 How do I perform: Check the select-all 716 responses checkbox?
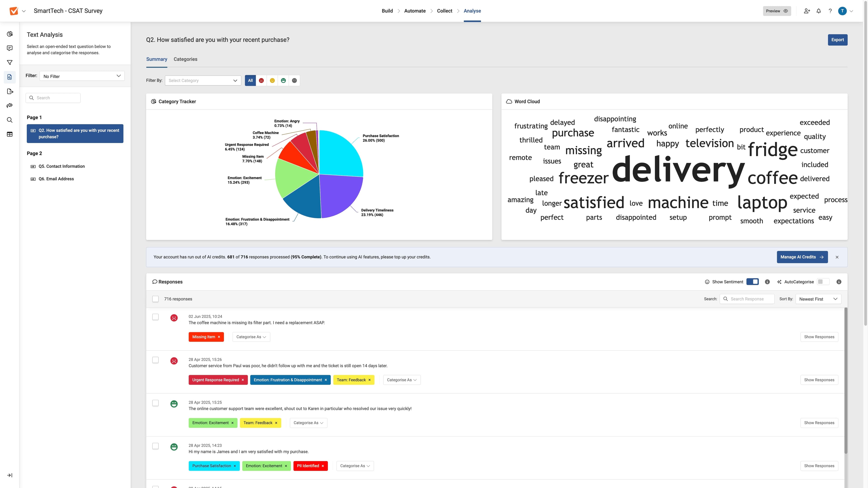(x=155, y=299)
